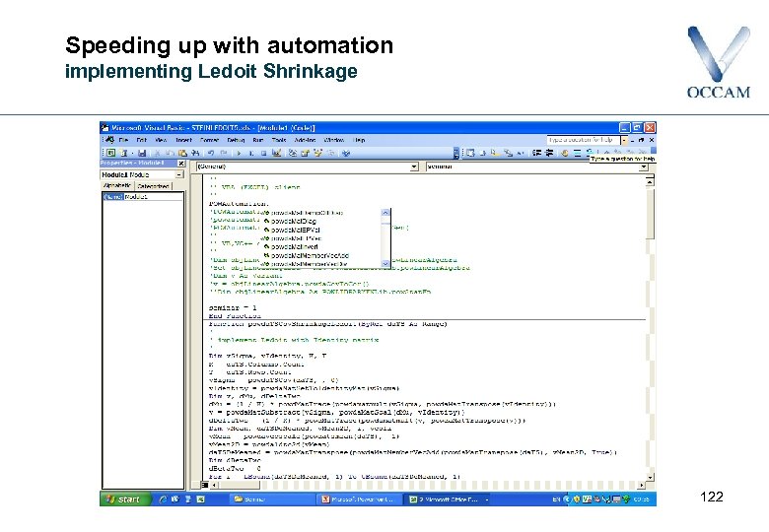This screenshot has width=769, height=532.
Task: Expand the Module1 Module object dropdown
Action: [179, 175]
